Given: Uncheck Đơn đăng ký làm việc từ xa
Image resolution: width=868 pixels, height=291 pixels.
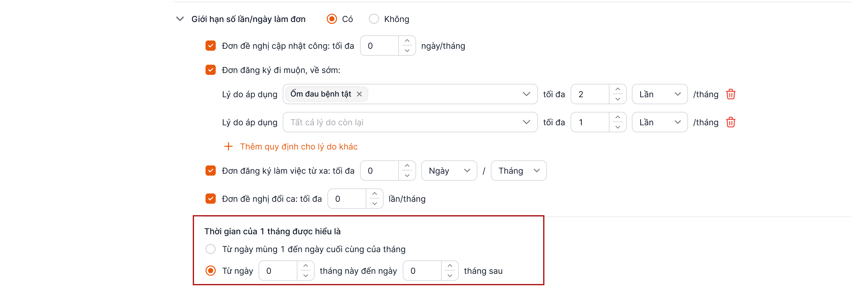Looking at the screenshot, I should pyautogui.click(x=211, y=171).
